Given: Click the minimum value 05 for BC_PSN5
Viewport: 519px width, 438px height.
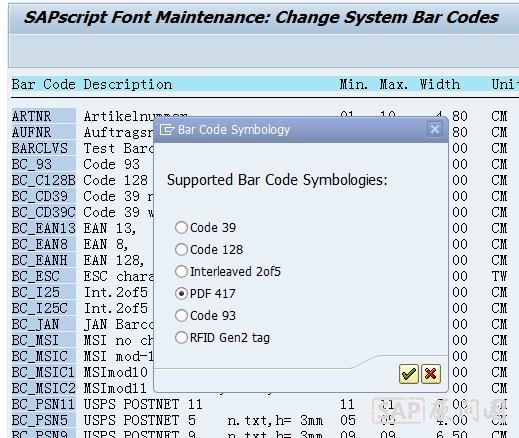Looking at the screenshot, I should click(347, 420).
